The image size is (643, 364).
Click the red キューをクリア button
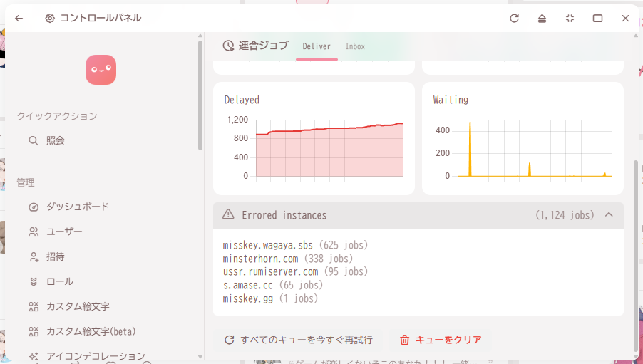[x=440, y=340]
